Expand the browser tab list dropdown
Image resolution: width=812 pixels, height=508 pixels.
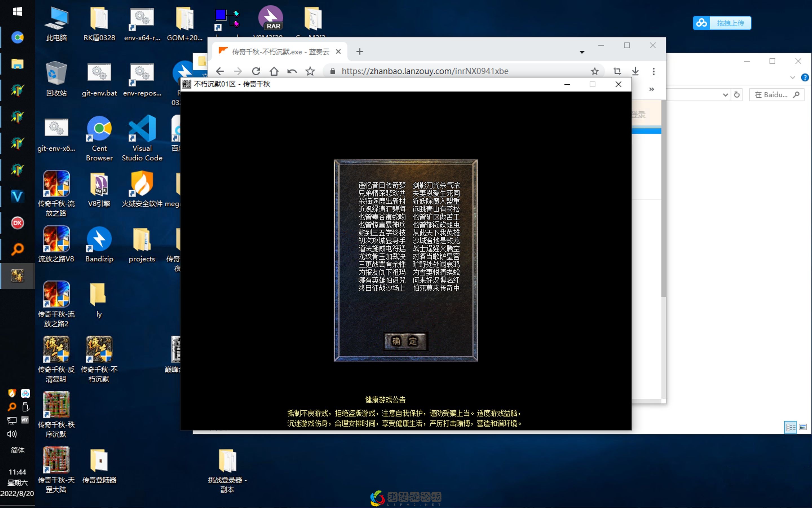click(582, 52)
